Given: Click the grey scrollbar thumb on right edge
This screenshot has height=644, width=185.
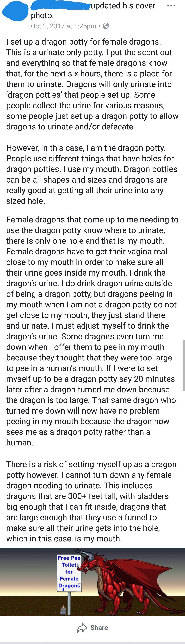Looking at the screenshot, I should (x=184, y=365).
